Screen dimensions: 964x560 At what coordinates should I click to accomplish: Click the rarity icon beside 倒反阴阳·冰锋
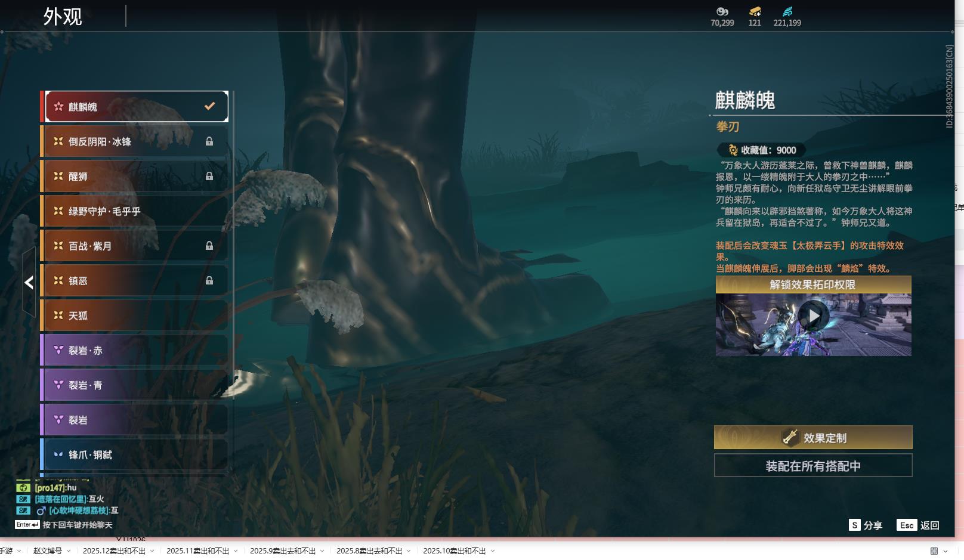click(58, 141)
